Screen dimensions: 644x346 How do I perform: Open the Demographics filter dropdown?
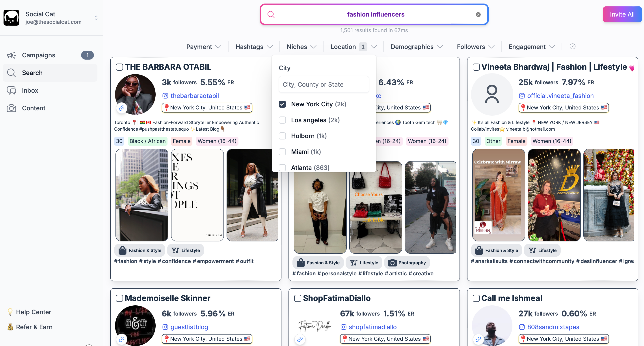point(416,47)
